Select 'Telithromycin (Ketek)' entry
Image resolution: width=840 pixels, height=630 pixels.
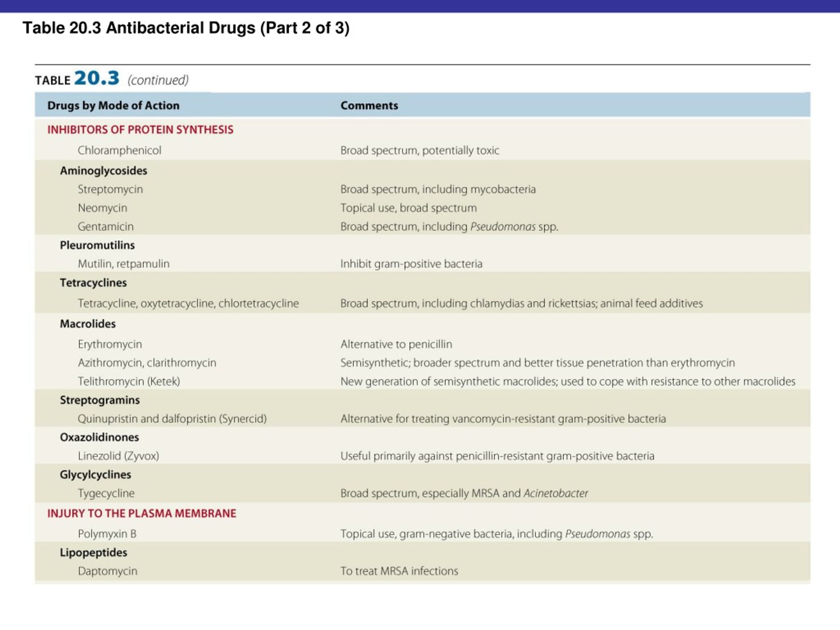(x=129, y=382)
